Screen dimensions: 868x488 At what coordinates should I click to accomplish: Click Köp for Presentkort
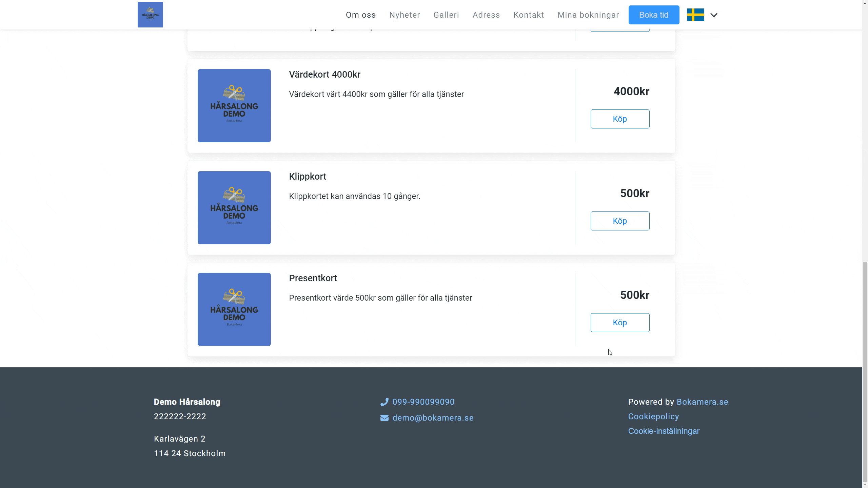620,323
